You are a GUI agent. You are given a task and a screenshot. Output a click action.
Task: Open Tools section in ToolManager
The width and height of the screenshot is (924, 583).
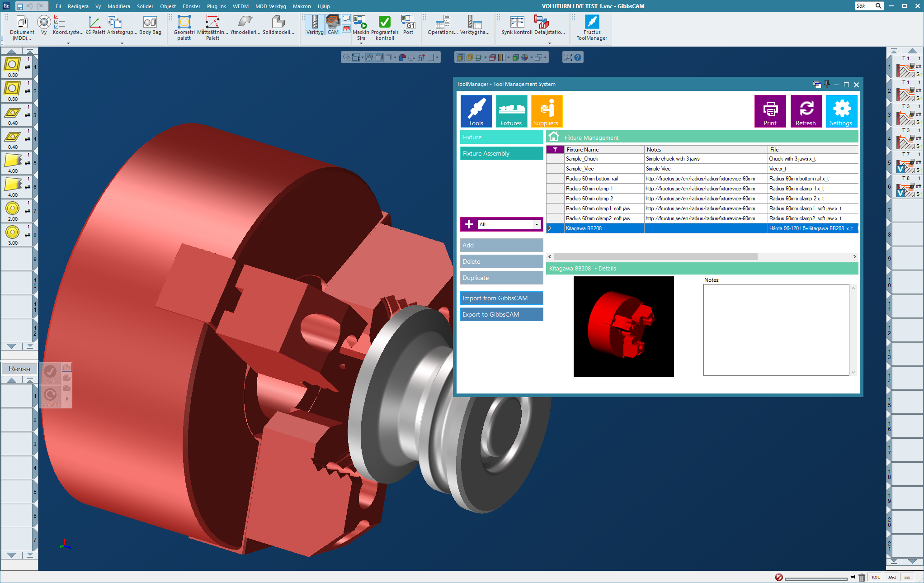tap(476, 111)
